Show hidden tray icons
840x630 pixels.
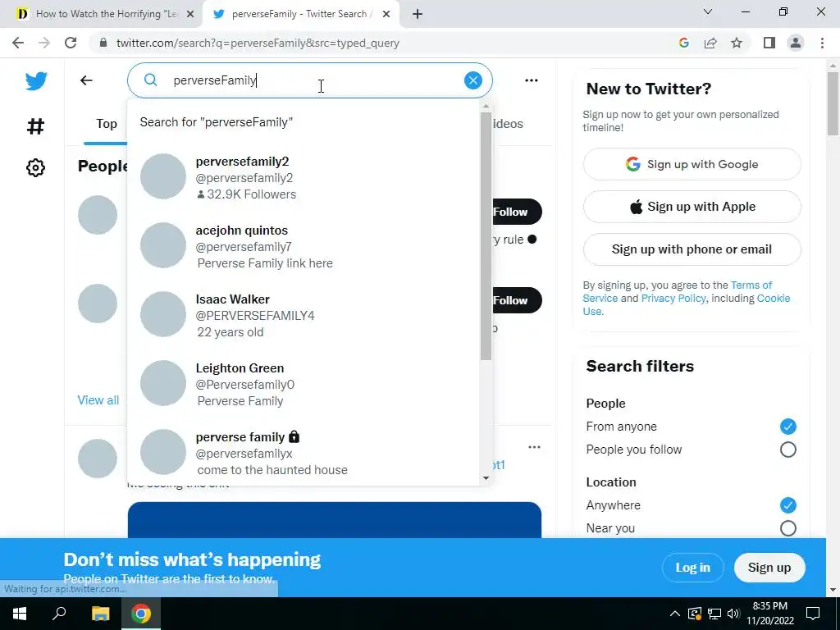[x=675, y=614]
